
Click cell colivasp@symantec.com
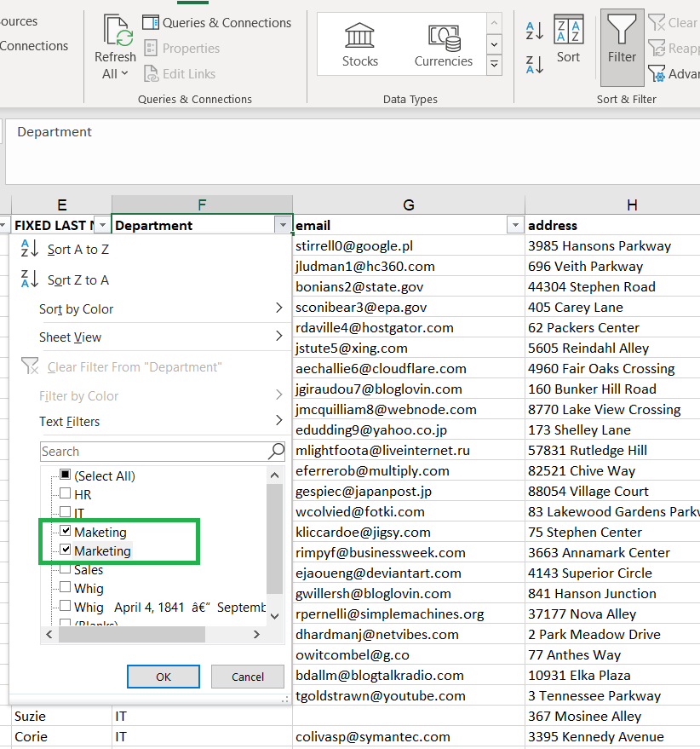click(x=409, y=736)
